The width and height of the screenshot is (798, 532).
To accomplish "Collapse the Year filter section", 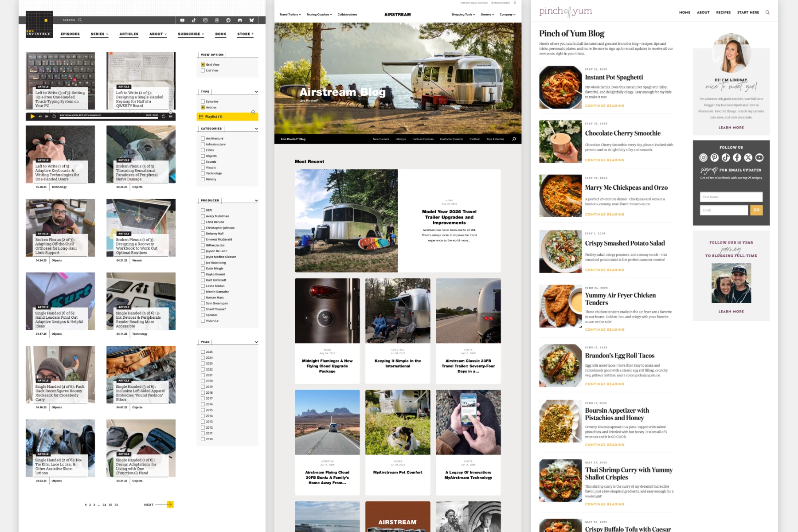I will (256, 342).
